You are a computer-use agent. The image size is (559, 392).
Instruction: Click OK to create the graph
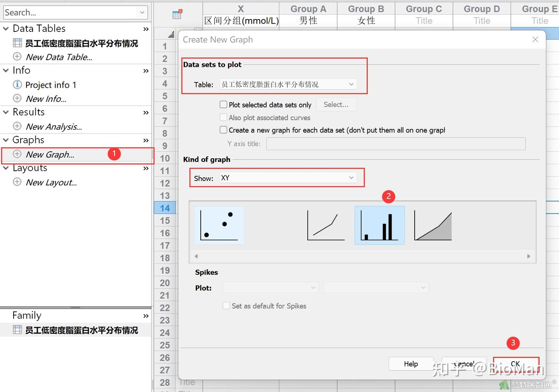click(x=516, y=364)
